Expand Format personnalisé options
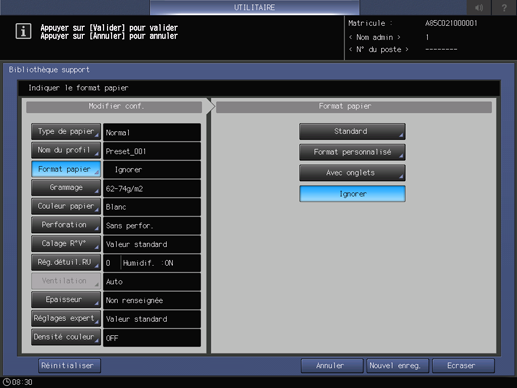 click(x=352, y=152)
